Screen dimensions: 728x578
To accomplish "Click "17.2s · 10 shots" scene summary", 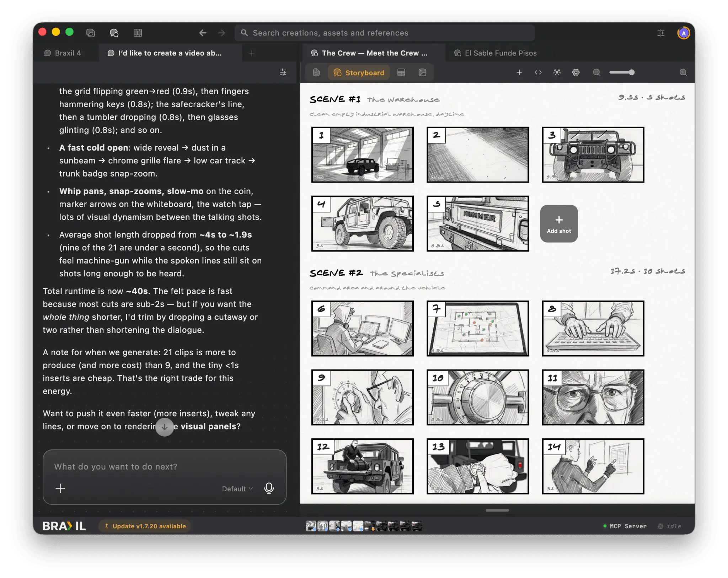I will coord(648,271).
